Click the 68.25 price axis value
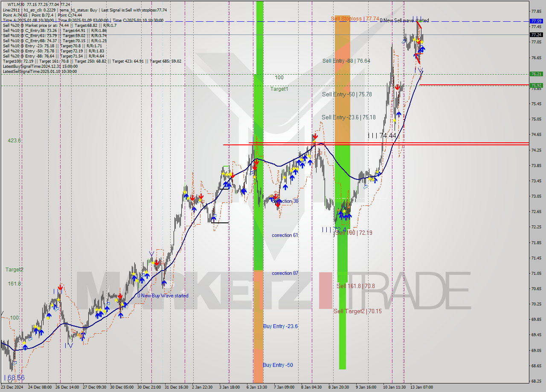 point(536,381)
